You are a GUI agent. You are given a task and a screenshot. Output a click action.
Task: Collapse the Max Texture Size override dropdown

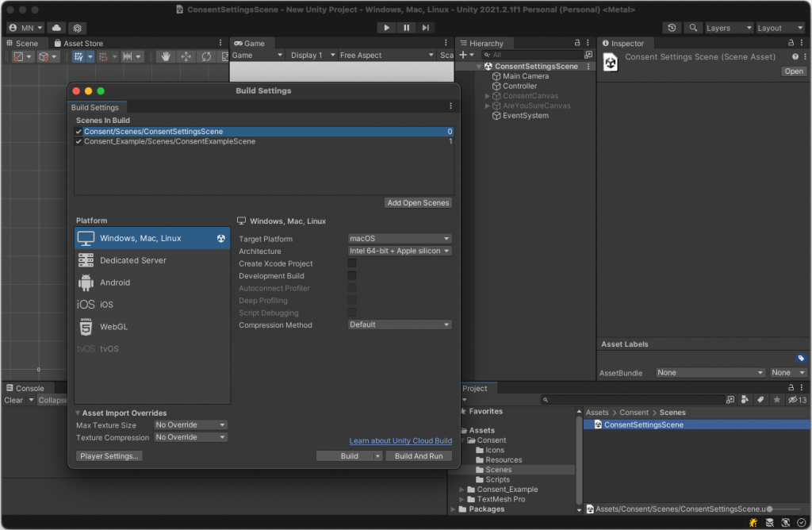190,424
